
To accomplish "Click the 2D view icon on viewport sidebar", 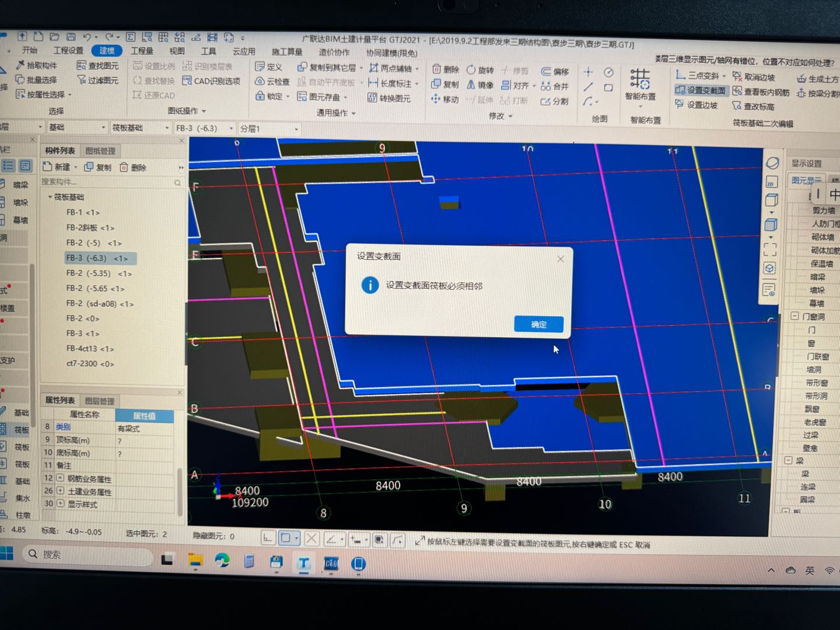I will (x=771, y=182).
